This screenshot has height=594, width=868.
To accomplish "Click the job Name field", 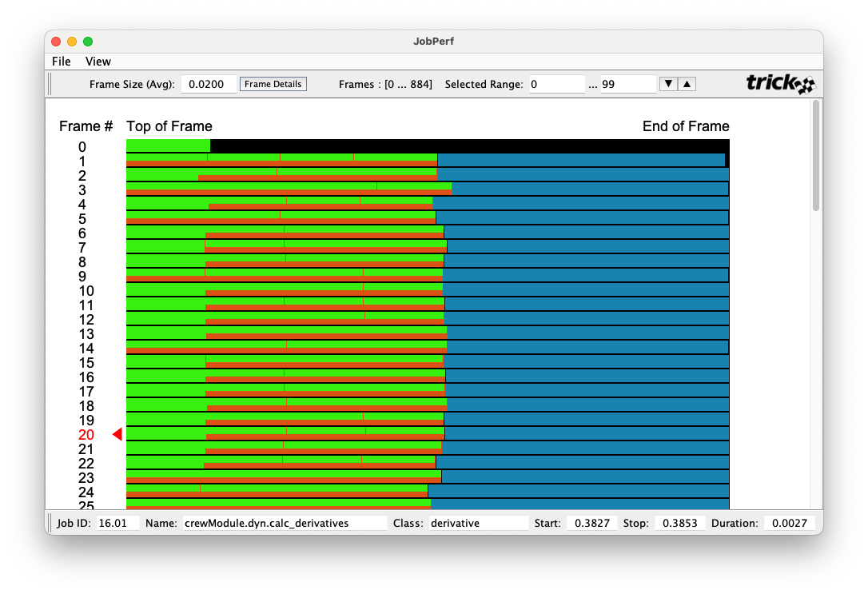I will [285, 523].
